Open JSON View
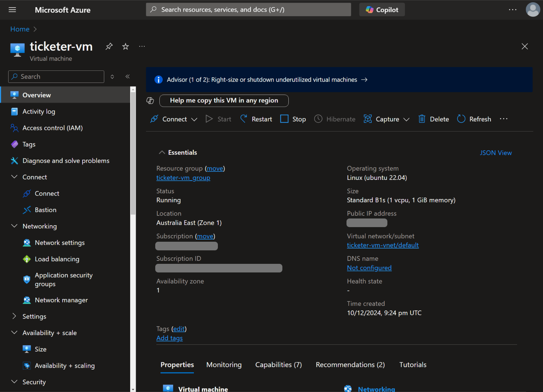 click(496, 153)
